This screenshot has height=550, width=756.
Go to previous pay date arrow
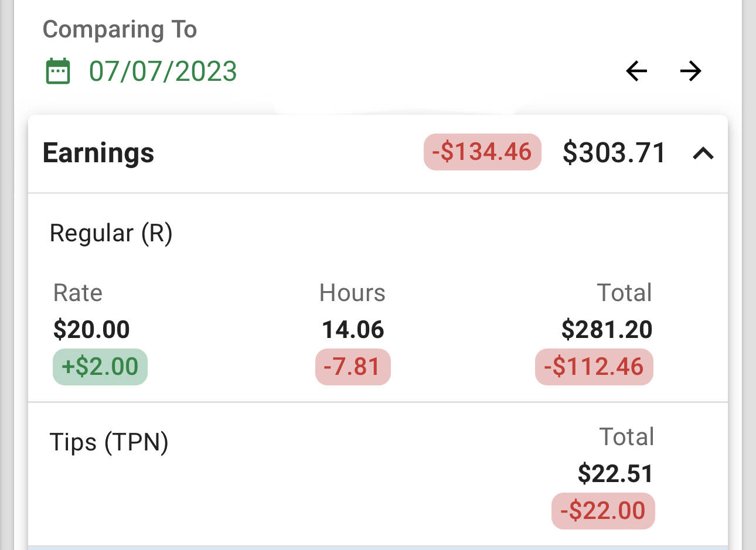click(636, 71)
